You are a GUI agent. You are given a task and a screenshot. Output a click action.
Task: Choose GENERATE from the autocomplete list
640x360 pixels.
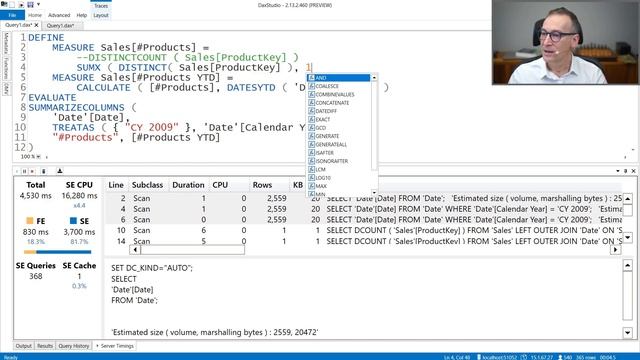339,136
